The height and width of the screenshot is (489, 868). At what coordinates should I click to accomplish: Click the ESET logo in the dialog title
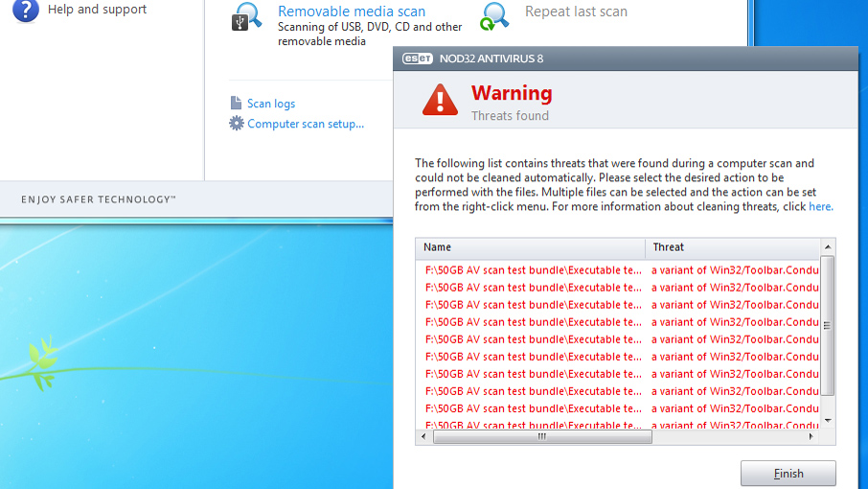[418, 58]
